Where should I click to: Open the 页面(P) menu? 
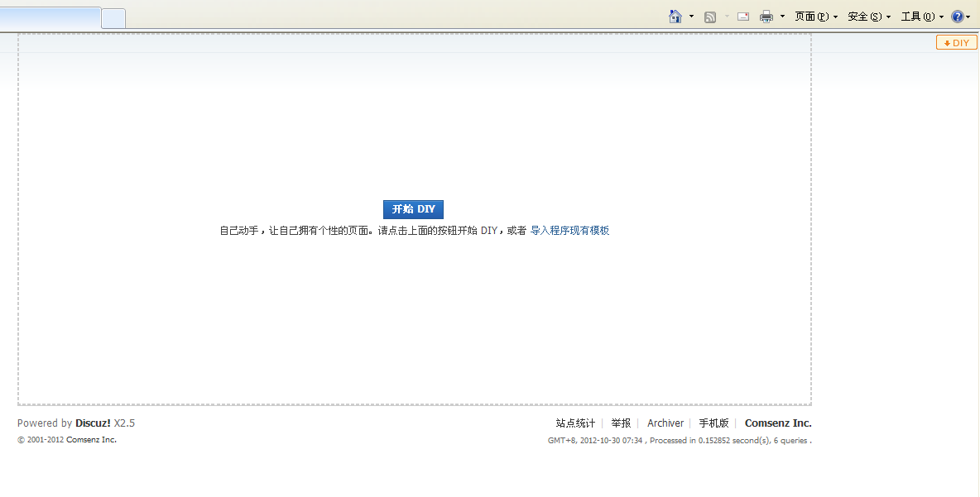(x=816, y=17)
